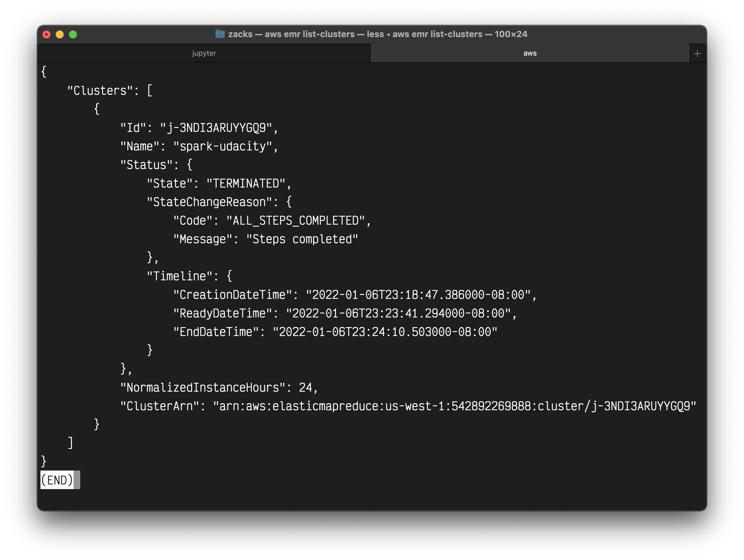Image resolution: width=744 pixels, height=560 pixels.
Task: Click the NormalizedInstanceHours value 24
Action: tap(305, 388)
